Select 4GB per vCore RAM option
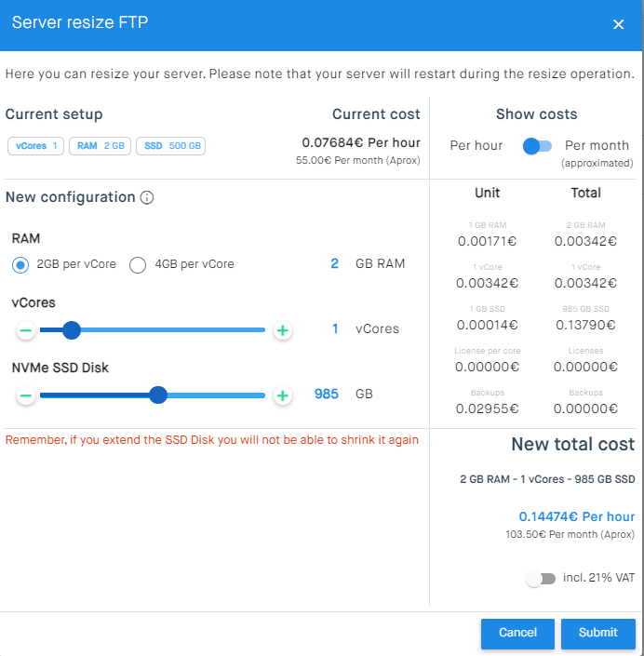Image resolution: width=644 pixels, height=656 pixels. click(138, 265)
